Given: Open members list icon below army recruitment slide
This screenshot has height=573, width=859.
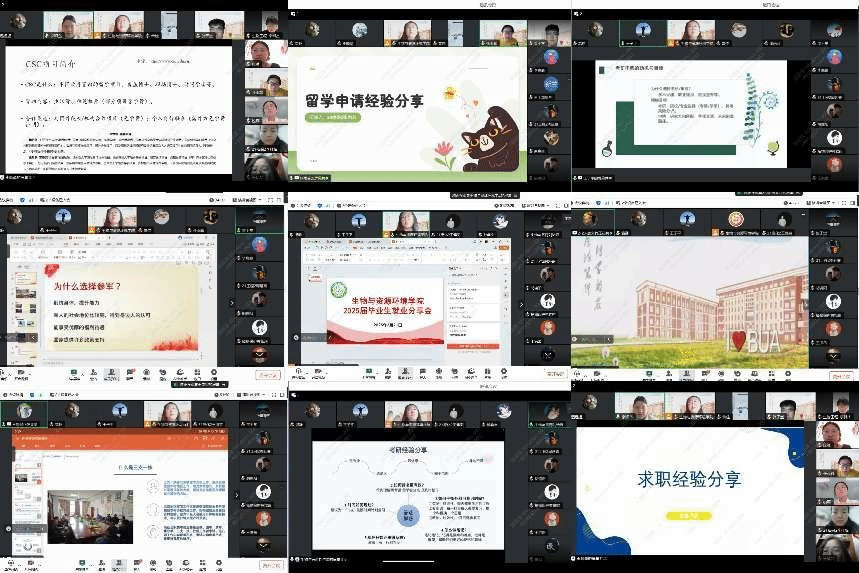Looking at the screenshot, I should (110, 374).
